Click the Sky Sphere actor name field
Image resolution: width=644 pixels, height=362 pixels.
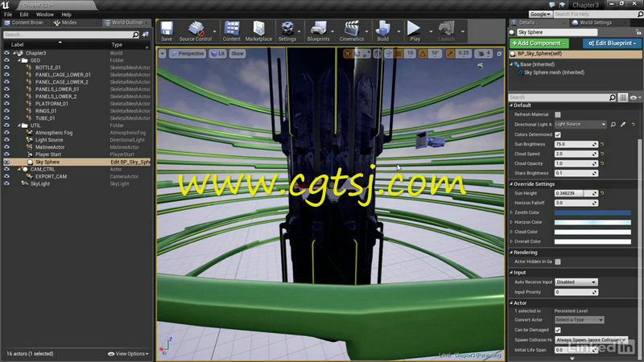click(557, 32)
